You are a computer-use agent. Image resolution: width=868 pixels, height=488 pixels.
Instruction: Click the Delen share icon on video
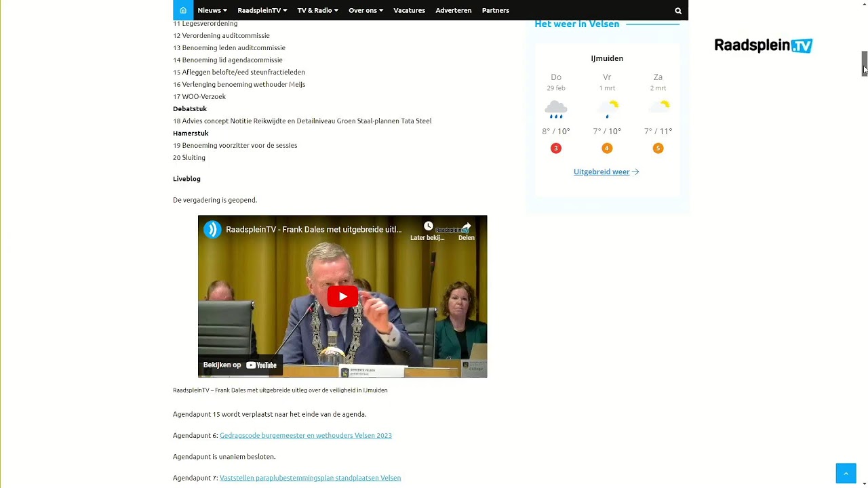467,226
